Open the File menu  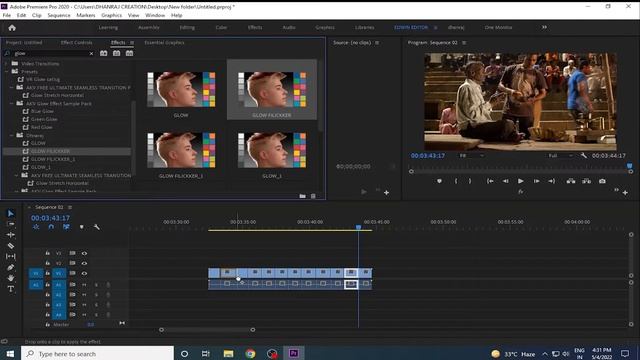point(7,15)
